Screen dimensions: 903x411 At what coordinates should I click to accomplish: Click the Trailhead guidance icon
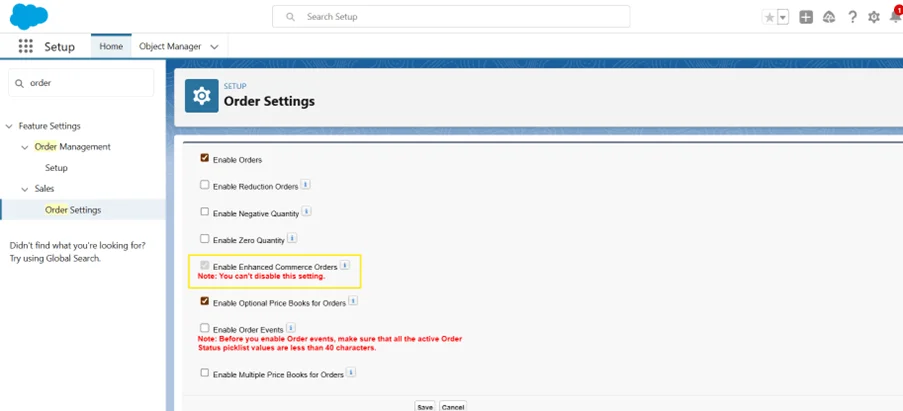(x=829, y=17)
